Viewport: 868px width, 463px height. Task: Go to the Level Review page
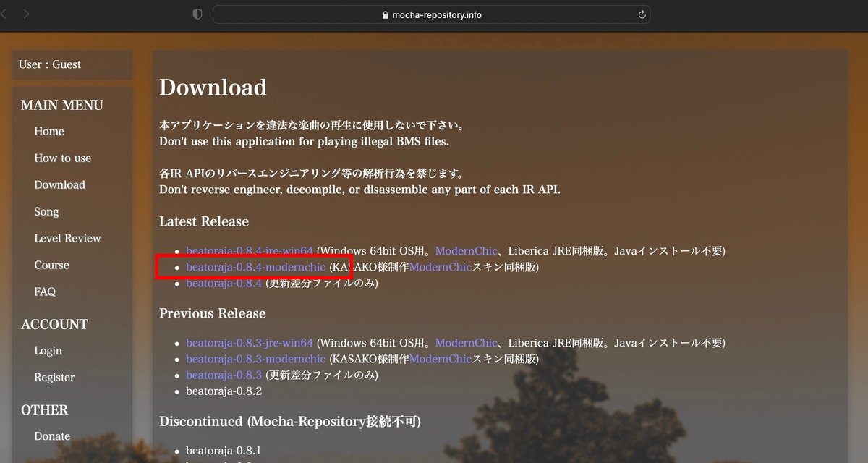[x=67, y=239]
